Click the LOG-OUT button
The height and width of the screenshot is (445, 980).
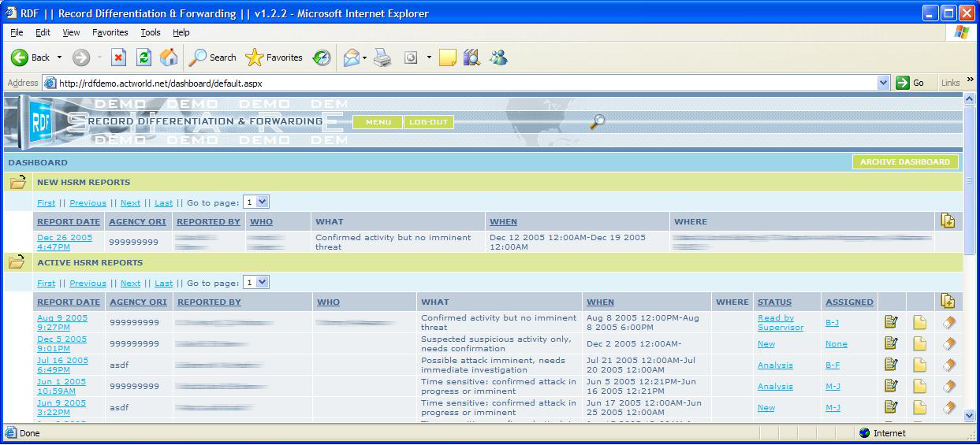429,122
